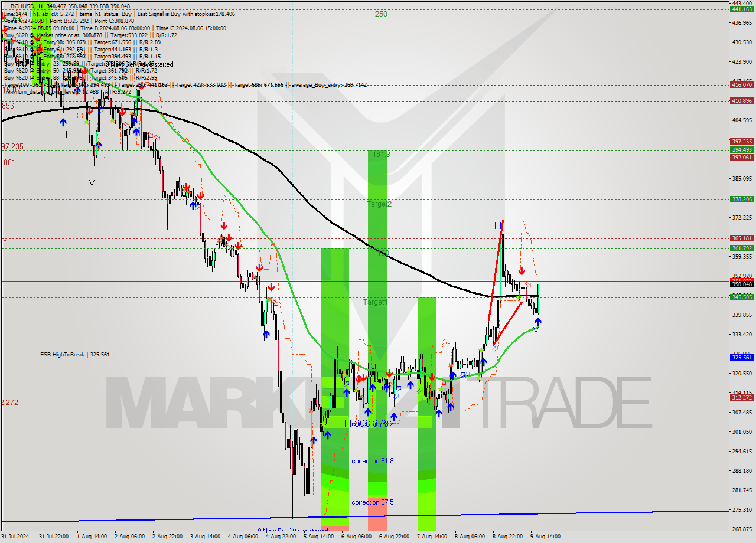The height and width of the screenshot is (543, 756).
Task: Click the blue 325.561 price tag
Action: [x=742, y=358]
